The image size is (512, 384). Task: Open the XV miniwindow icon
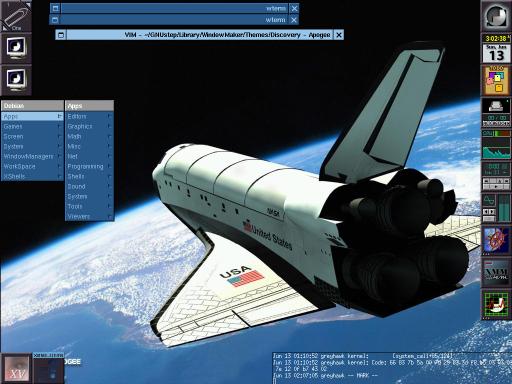coord(16,368)
